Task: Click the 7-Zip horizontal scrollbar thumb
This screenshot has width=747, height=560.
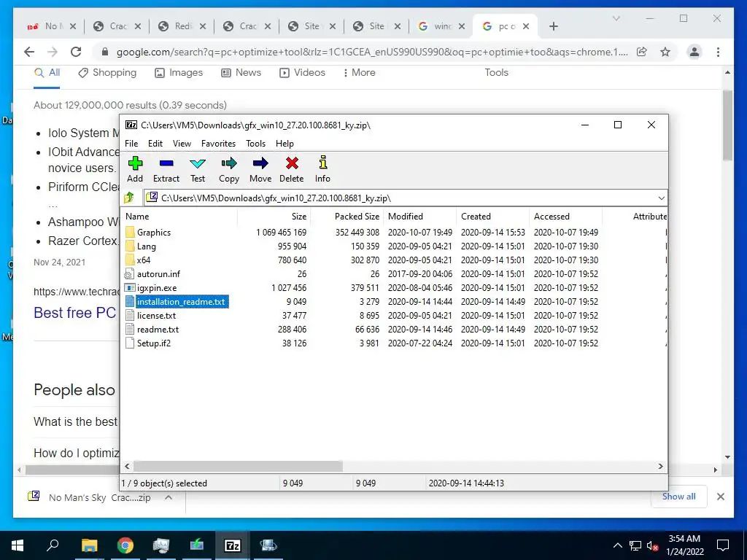Action: pos(238,466)
